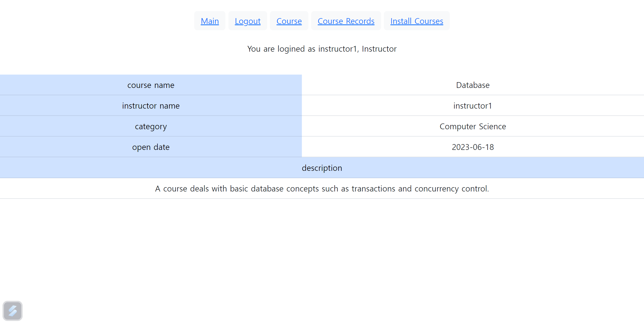This screenshot has width=644, height=325.
Task: Click the phrase concurrency control
Action: pos(451,189)
